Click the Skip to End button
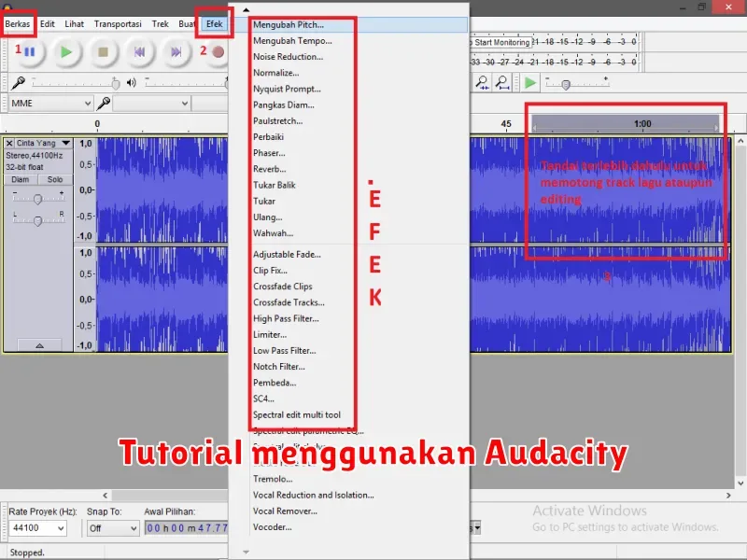 [x=176, y=52]
